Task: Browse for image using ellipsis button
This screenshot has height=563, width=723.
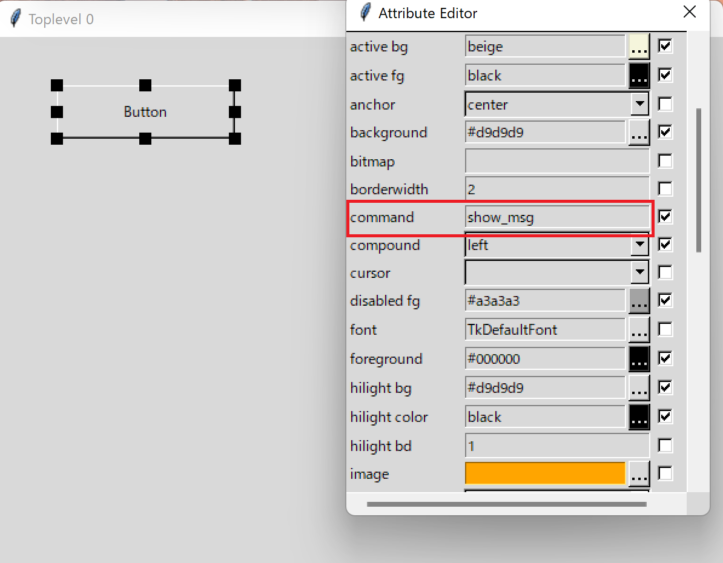Action: [639, 474]
